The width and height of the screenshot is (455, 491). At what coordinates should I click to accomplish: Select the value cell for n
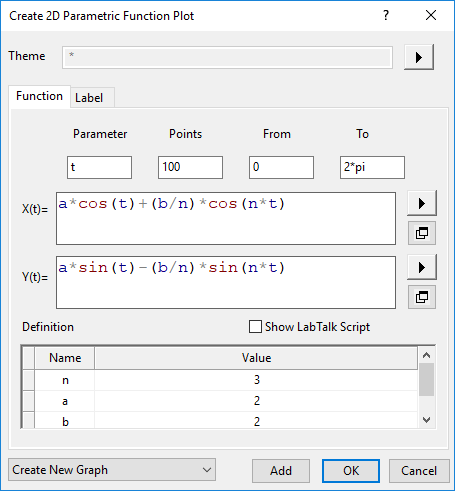point(256,380)
